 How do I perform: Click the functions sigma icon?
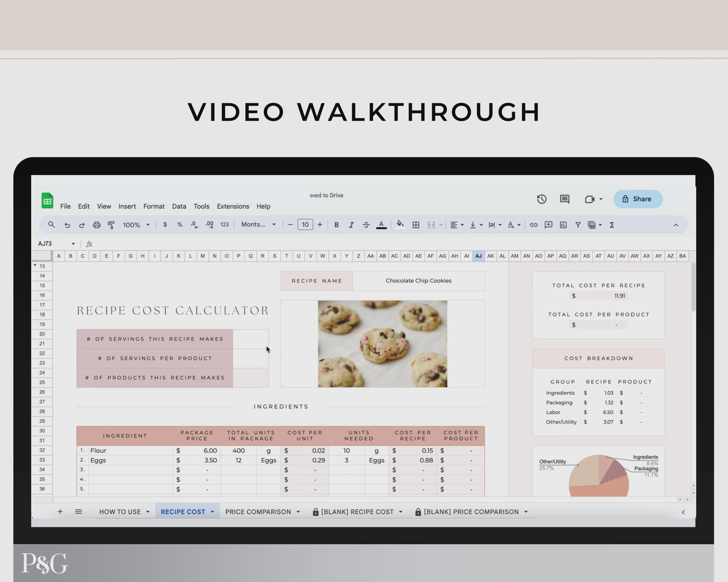[612, 225]
